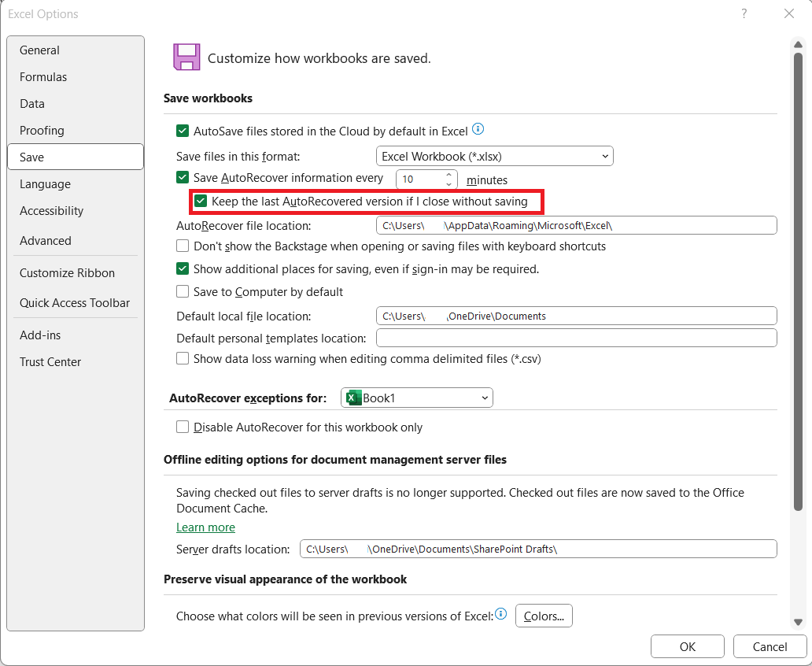
Task: Click the AutoRecover file location field
Action: coord(577,225)
